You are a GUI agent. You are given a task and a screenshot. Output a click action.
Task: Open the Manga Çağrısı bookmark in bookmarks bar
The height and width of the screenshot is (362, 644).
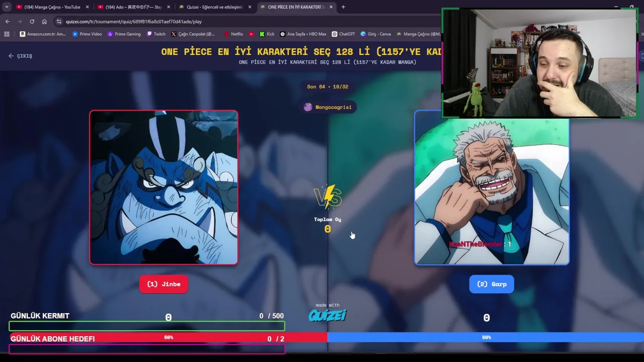pos(419,34)
